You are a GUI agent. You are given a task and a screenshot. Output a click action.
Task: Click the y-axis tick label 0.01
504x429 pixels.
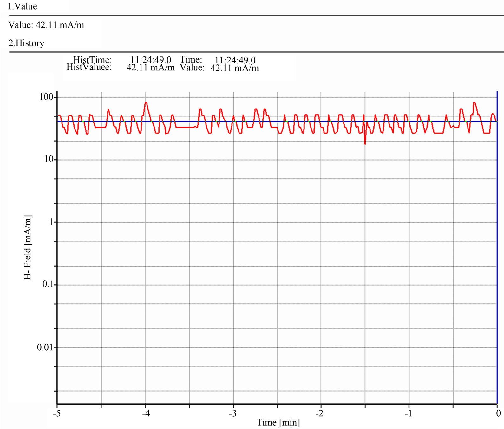tap(45, 347)
